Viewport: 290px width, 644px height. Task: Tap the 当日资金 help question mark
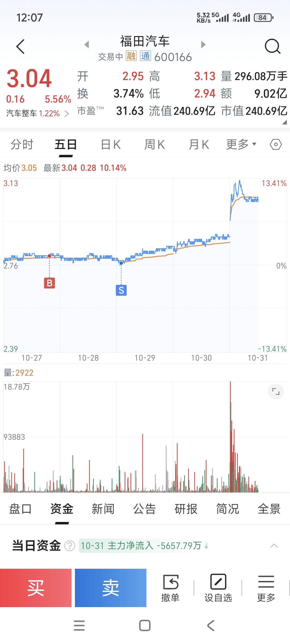[70, 546]
